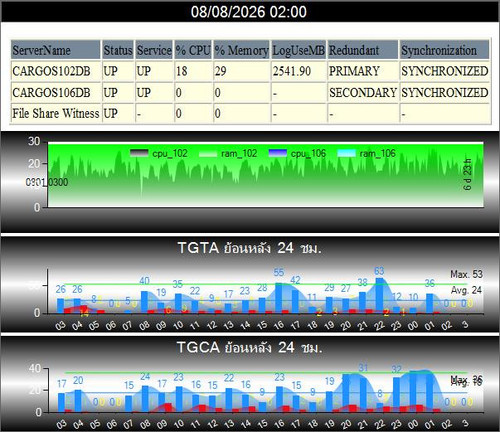Click the value 29 above the TGTA bar
Screen dimensions: 500x432
(x=329, y=287)
